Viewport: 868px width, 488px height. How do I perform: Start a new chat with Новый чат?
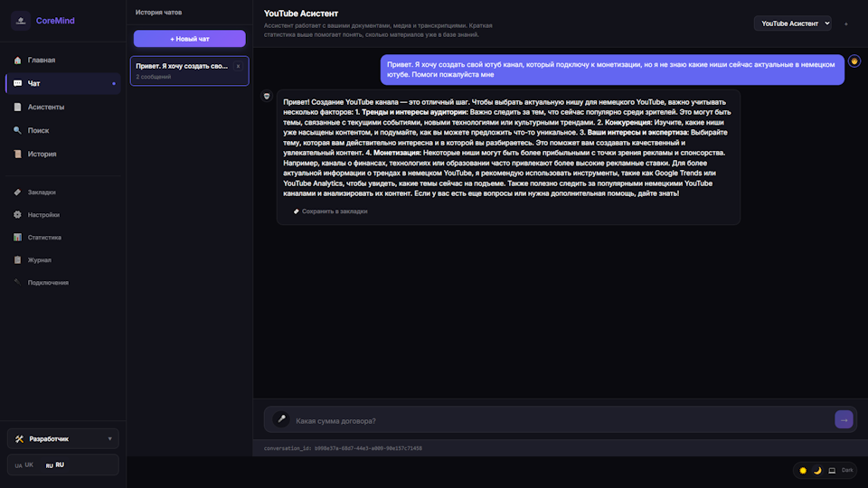(x=189, y=39)
